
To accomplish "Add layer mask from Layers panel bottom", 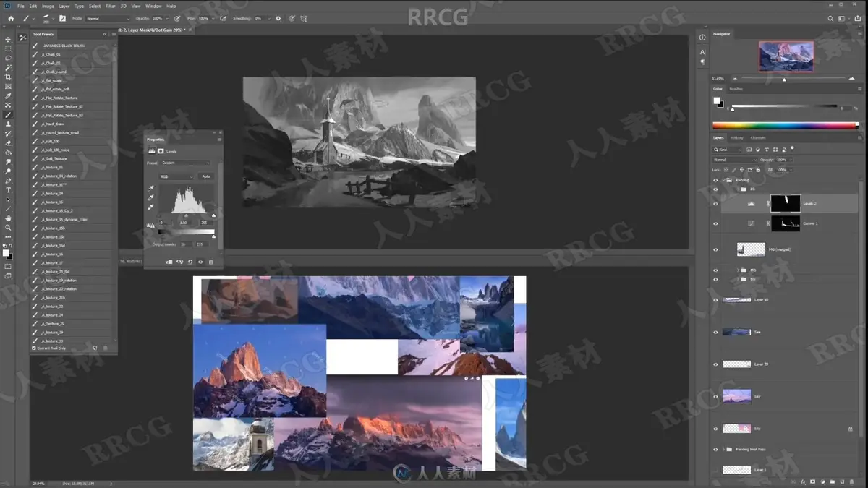I will click(812, 481).
